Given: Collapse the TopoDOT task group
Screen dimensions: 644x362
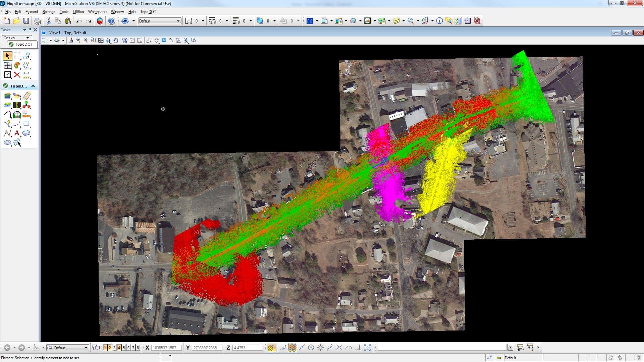Looking at the screenshot, I should 33,86.
